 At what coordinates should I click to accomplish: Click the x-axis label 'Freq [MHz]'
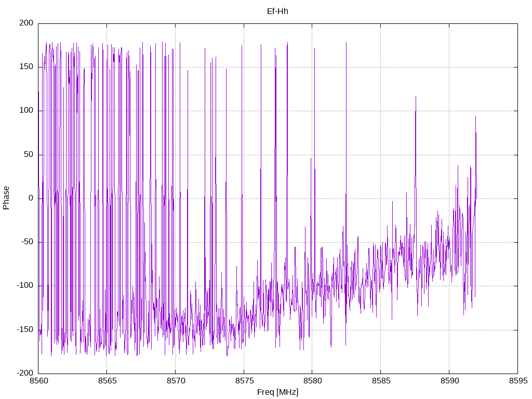(277, 392)
